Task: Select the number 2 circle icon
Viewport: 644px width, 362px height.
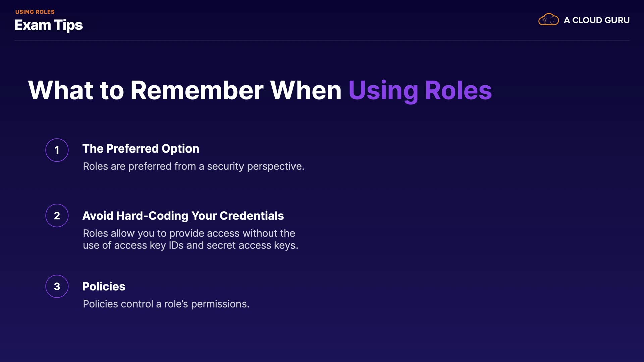Action: (57, 216)
